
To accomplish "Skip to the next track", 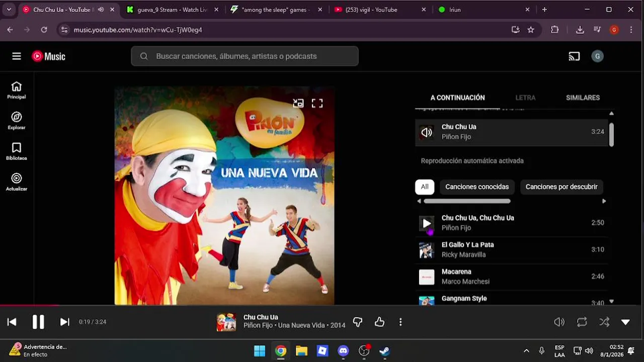I will 64,322.
